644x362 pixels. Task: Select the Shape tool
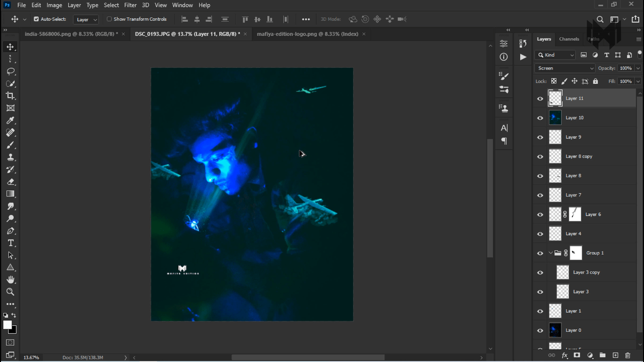click(10, 267)
